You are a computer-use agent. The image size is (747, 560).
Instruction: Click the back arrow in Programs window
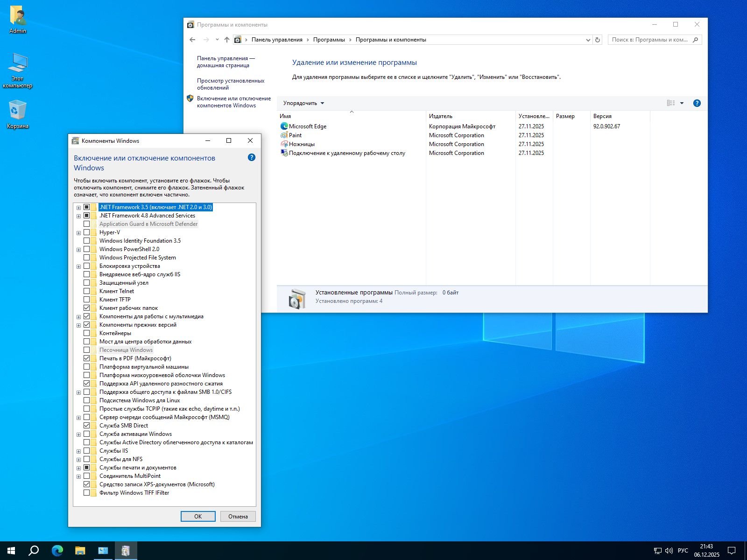point(192,40)
